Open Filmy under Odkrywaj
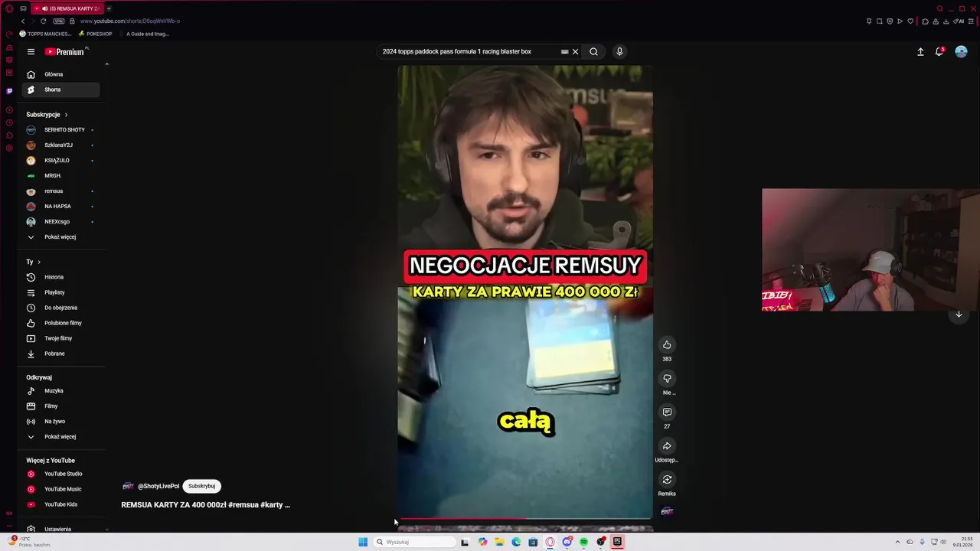Image resolution: width=980 pixels, height=551 pixels. click(61, 406)
